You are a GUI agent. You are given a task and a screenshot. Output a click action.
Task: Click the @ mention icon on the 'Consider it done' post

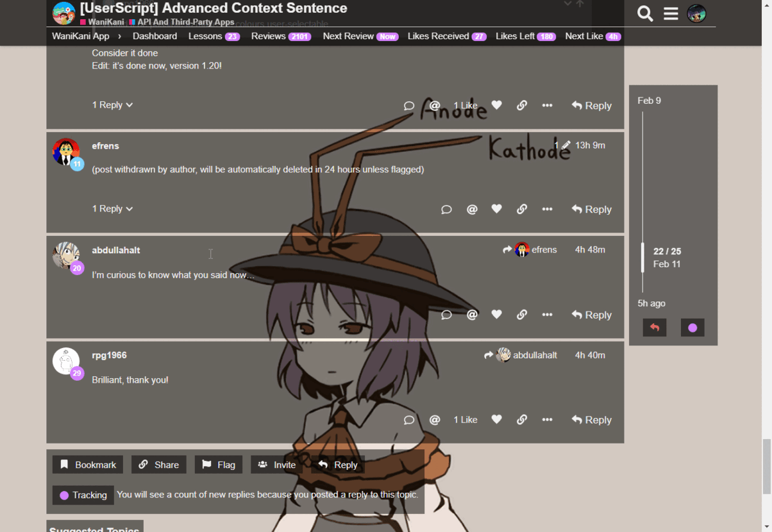pos(435,106)
